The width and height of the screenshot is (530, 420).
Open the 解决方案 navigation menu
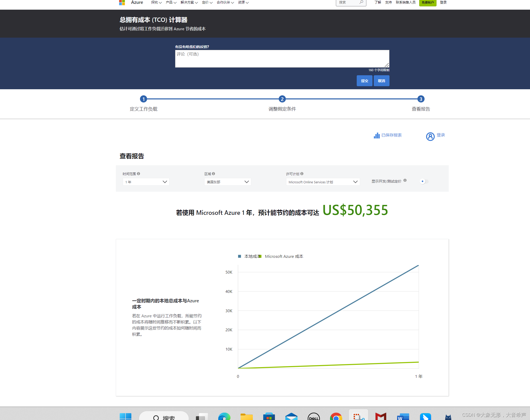click(189, 3)
